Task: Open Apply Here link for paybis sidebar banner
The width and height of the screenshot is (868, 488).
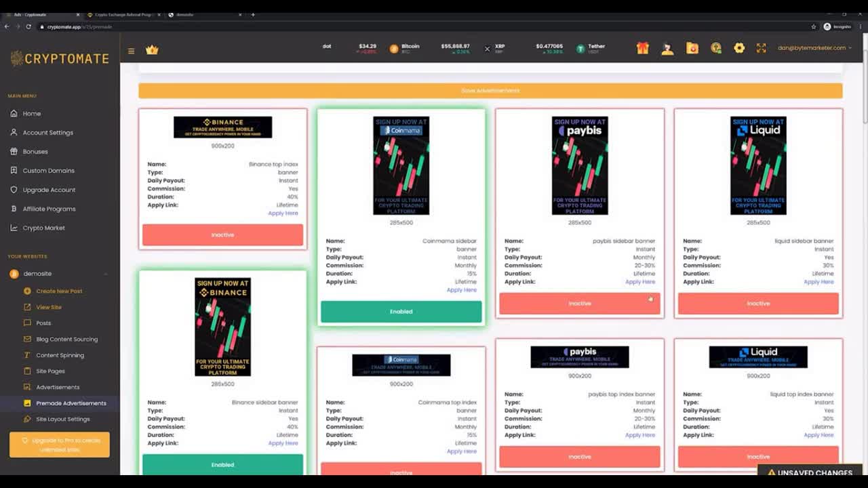Action: click(640, 282)
